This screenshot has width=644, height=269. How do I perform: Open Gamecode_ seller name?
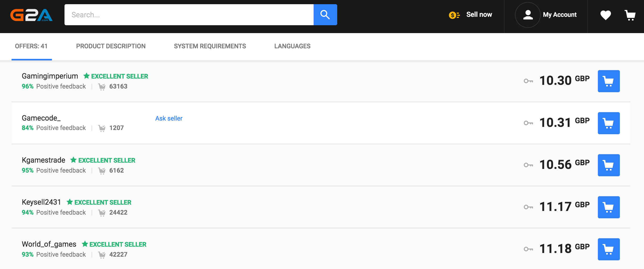(x=41, y=118)
